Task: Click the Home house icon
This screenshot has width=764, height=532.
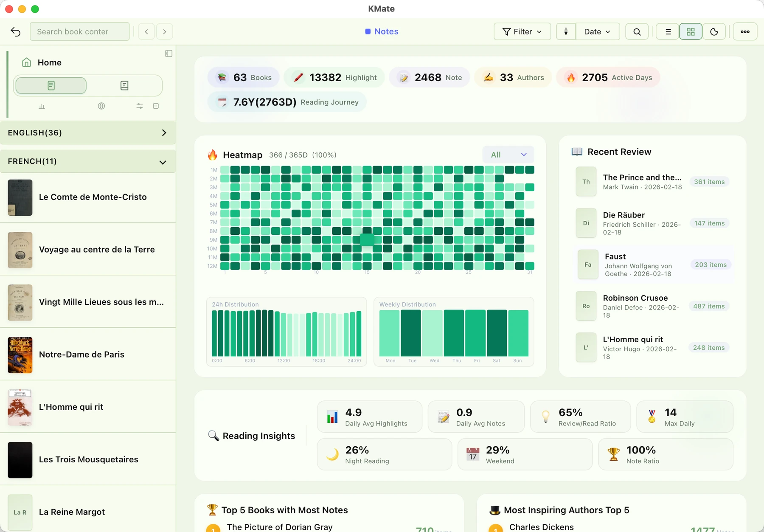Action: [x=26, y=62]
